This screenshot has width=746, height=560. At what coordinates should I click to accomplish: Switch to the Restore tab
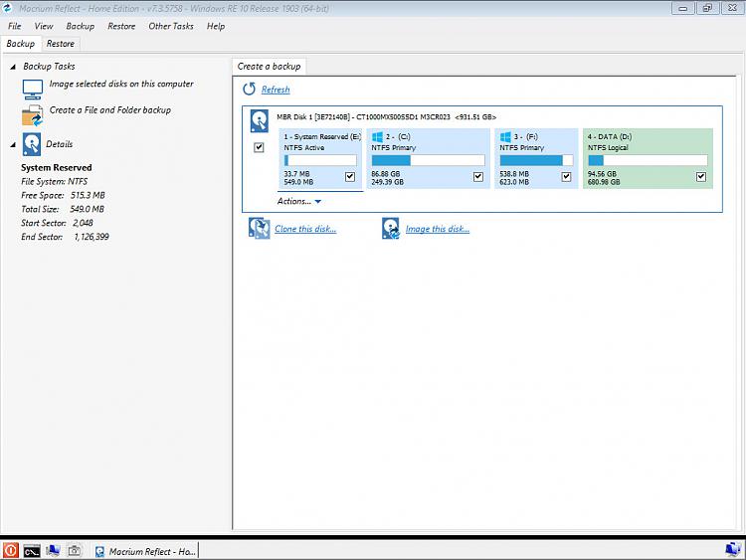click(61, 44)
